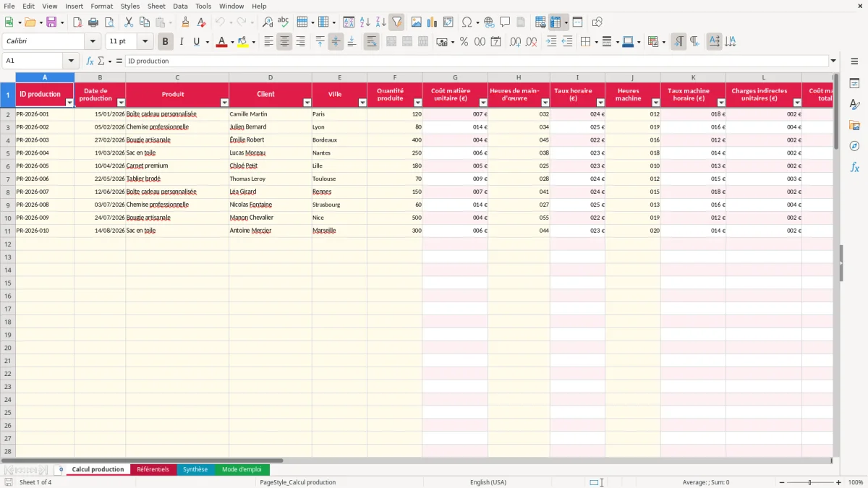Image resolution: width=868 pixels, height=488 pixels.
Task: Open the 11 pt font size dropdown
Action: (145, 42)
